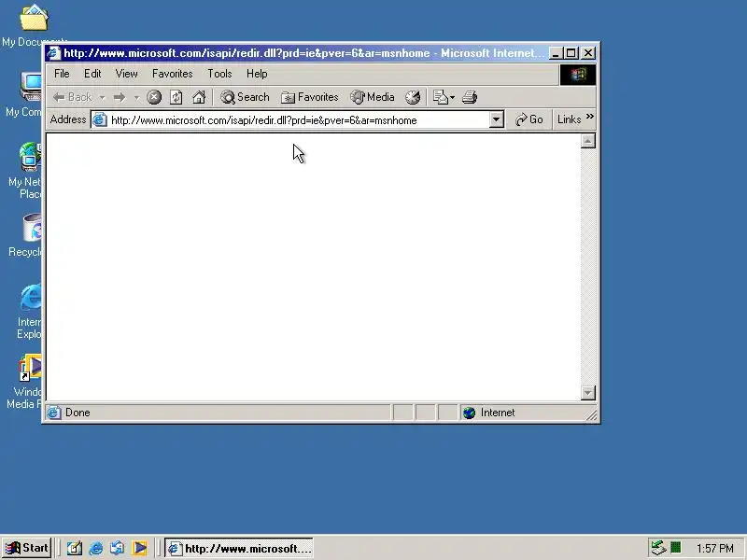The width and height of the screenshot is (747, 560).
Task: Close the Internet Explorer window
Action: coord(588,53)
